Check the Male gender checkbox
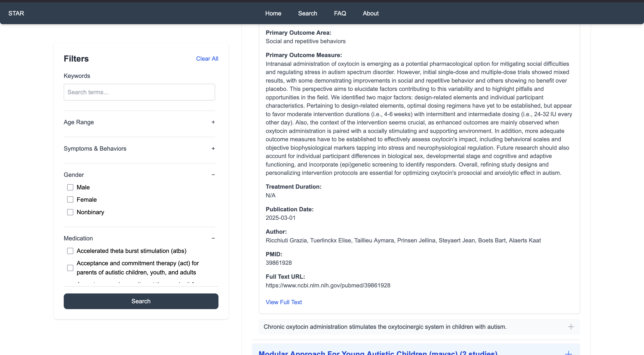 click(x=70, y=187)
